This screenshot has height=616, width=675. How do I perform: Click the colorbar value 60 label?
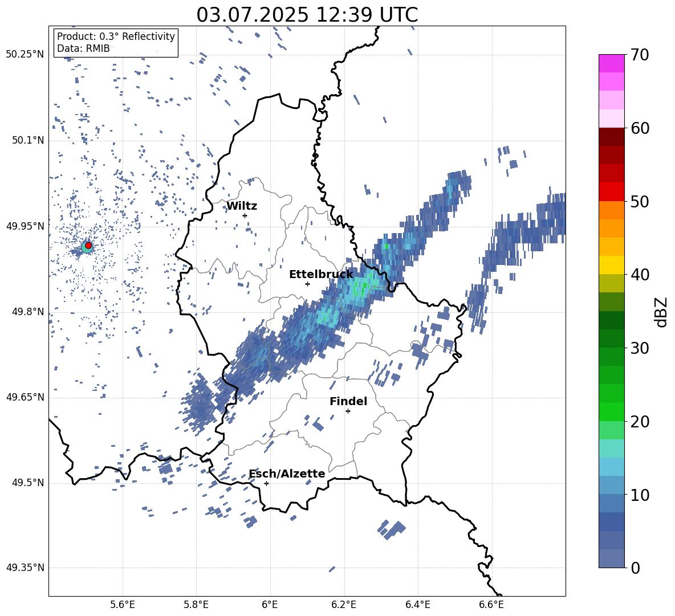pos(640,128)
